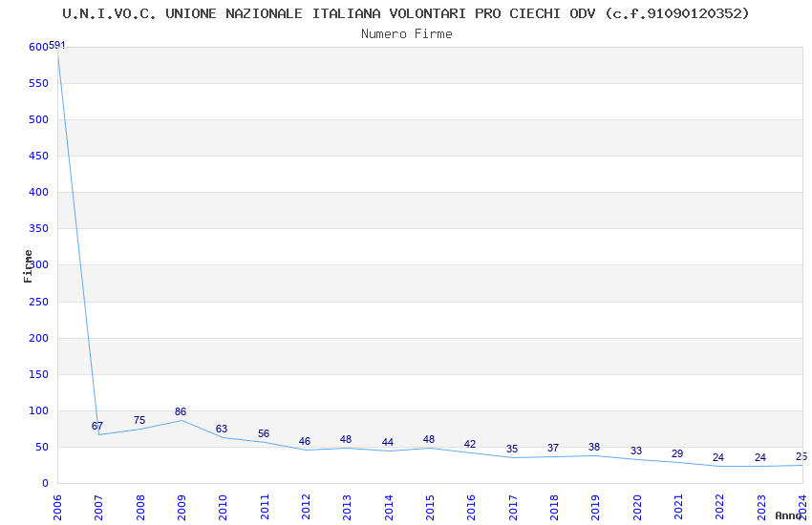
Task: Select the 75 data point label
Action: coord(139,420)
